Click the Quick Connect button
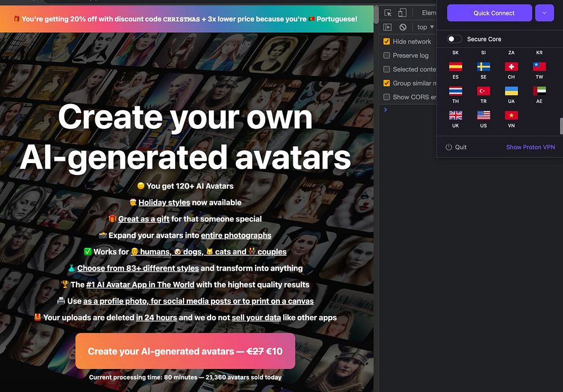Viewport: 563px width, 392px height. pyautogui.click(x=489, y=13)
